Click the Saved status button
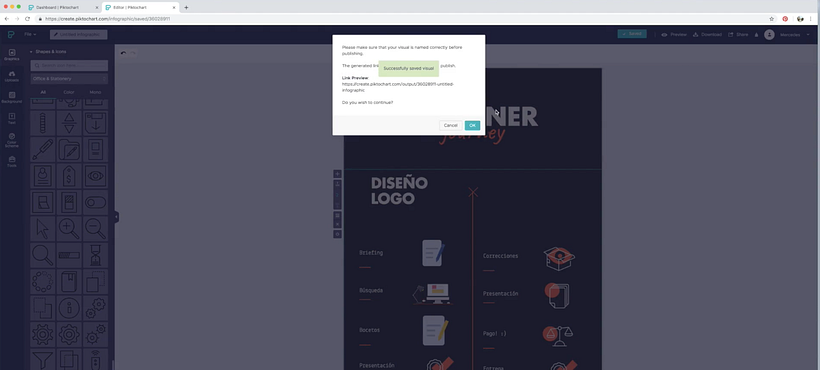 coord(632,34)
